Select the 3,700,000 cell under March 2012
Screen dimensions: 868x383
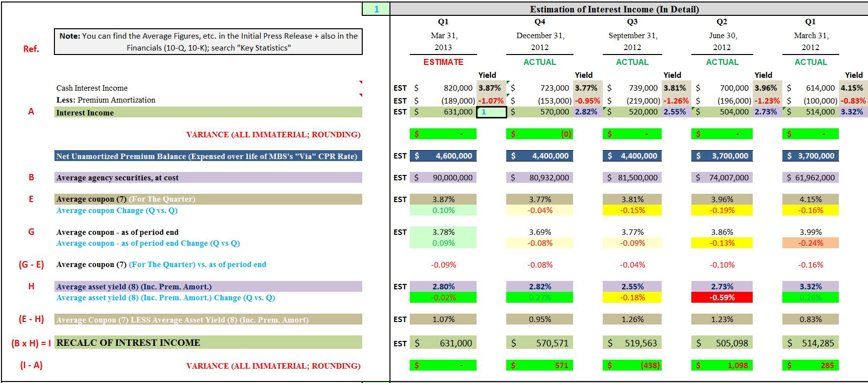[x=811, y=156]
